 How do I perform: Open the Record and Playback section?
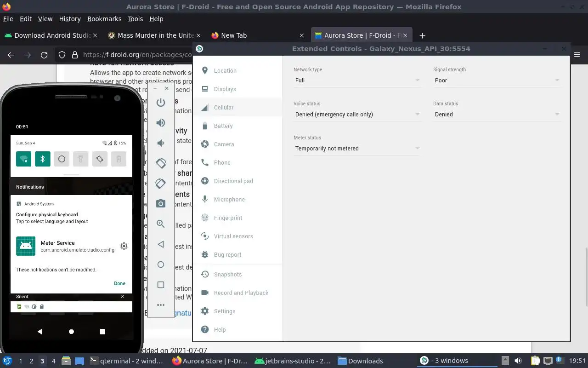237,293
